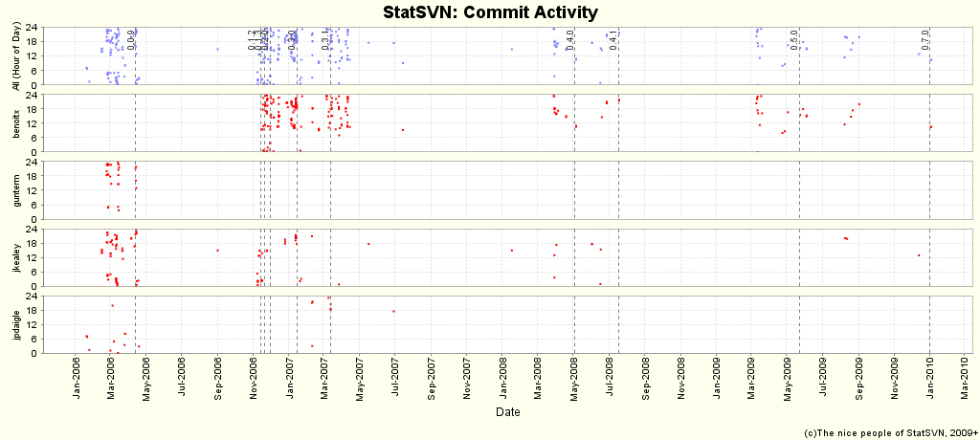Viewport: 980px width, 440px height.
Task: Select the "Mar-2010" date tick label
Action: pyautogui.click(x=965, y=380)
